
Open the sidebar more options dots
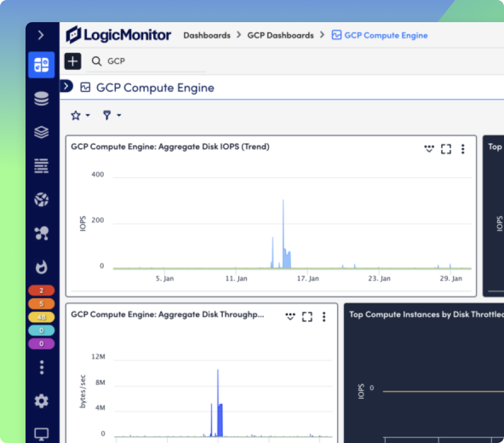(41, 367)
